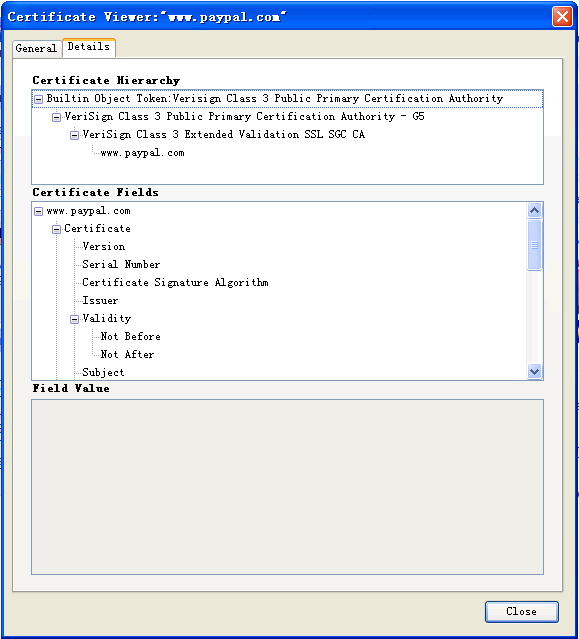Click scroll down arrow in Certificate Fields
Screen dimensions: 579x639
coord(534,371)
